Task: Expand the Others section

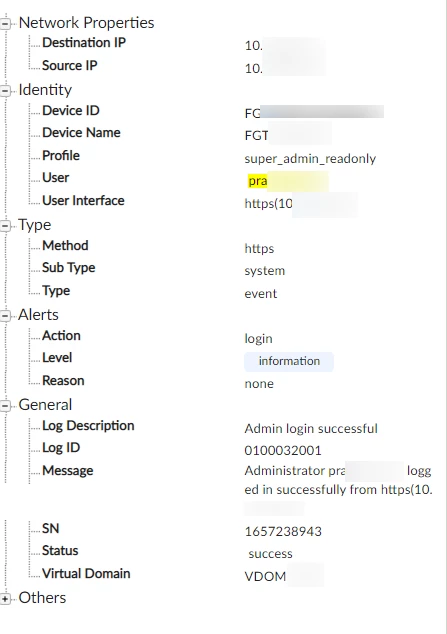Action: 5,599
